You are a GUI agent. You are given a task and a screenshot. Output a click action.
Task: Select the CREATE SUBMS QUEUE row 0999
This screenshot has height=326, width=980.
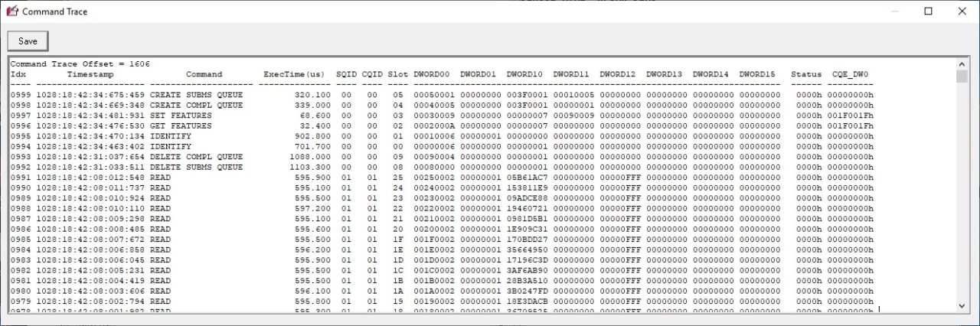[x=196, y=95]
